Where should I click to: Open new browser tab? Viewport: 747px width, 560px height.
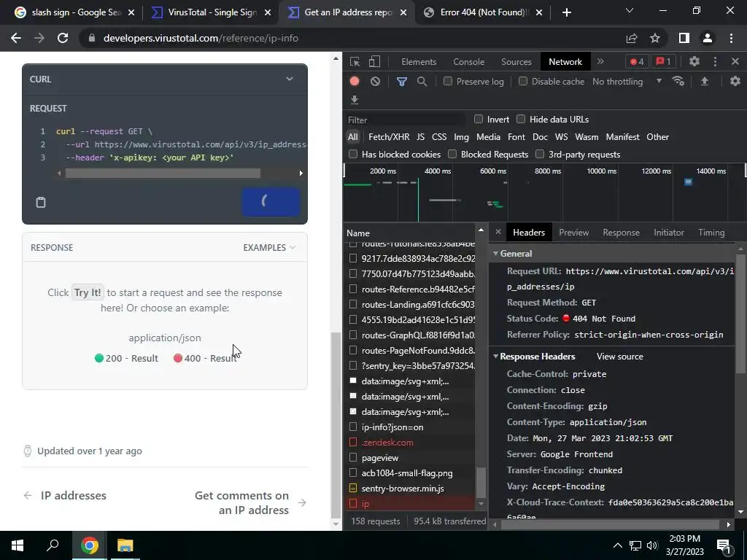[566, 12]
